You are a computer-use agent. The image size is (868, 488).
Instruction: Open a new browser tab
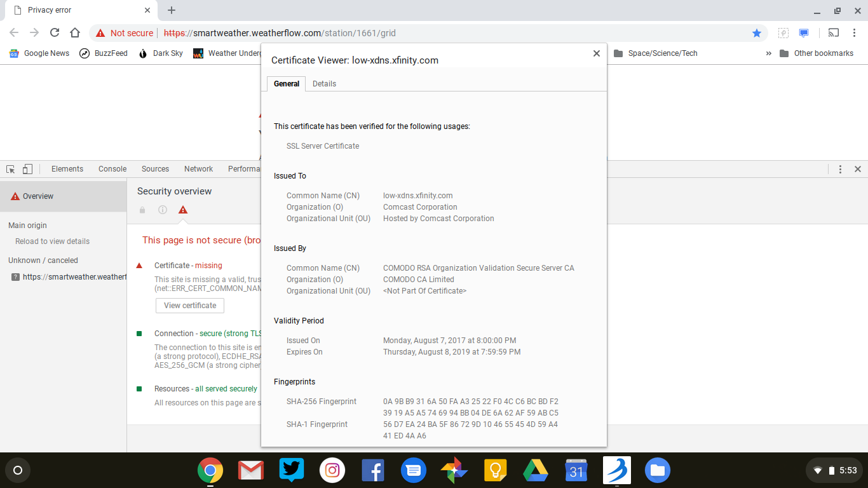pos(172,10)
